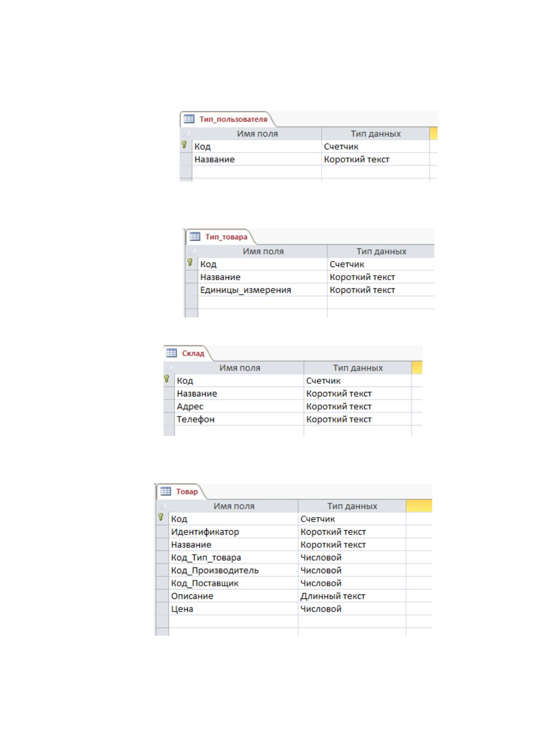535x756 pixels.
Task: Click the Идентификатор field name cell
Action: coord(233,532)
